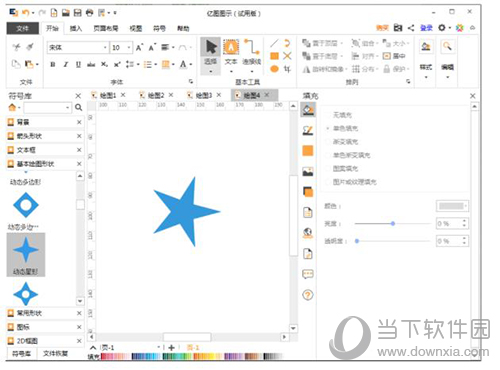This screenshot has width=500, height=370.
Task: Switch to the 页面布局 ribbon tab
Action: 106,28
